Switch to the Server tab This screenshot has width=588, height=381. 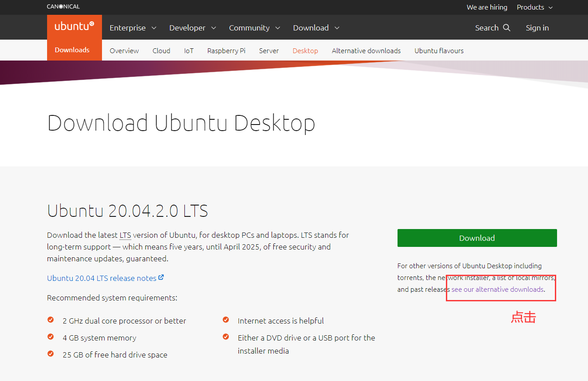(x=269, y=51)
